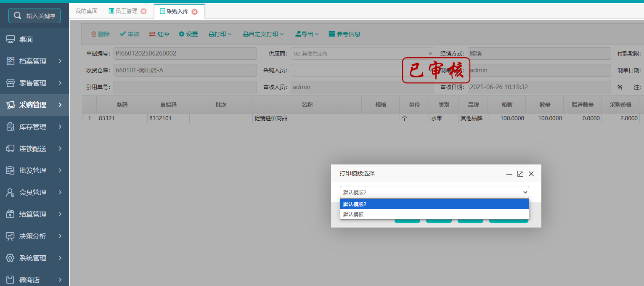644x286 pixels.
Task: Click the 档案管理 sidebar icon
Action: pyautogui.click(x=11, y=61)
